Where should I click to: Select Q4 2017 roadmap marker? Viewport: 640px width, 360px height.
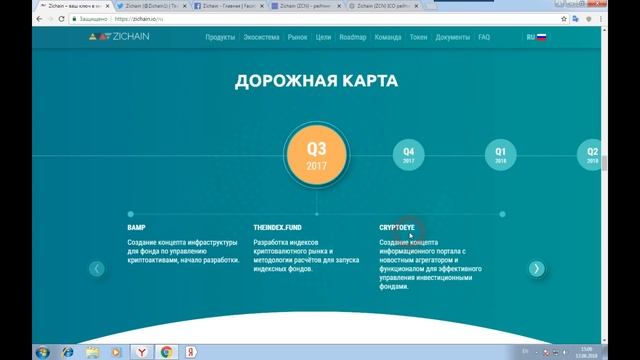409,155
